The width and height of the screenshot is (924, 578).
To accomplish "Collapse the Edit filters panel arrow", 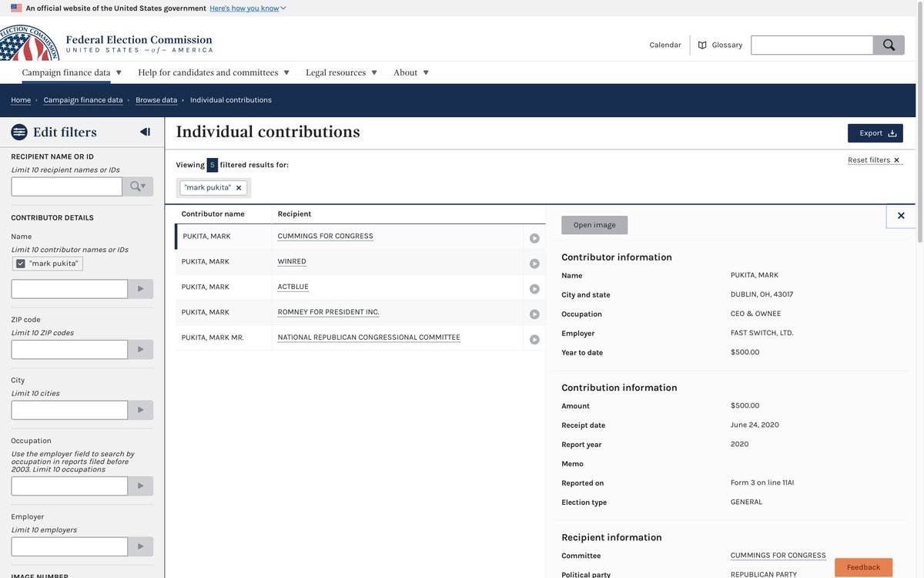I will 145,132.
